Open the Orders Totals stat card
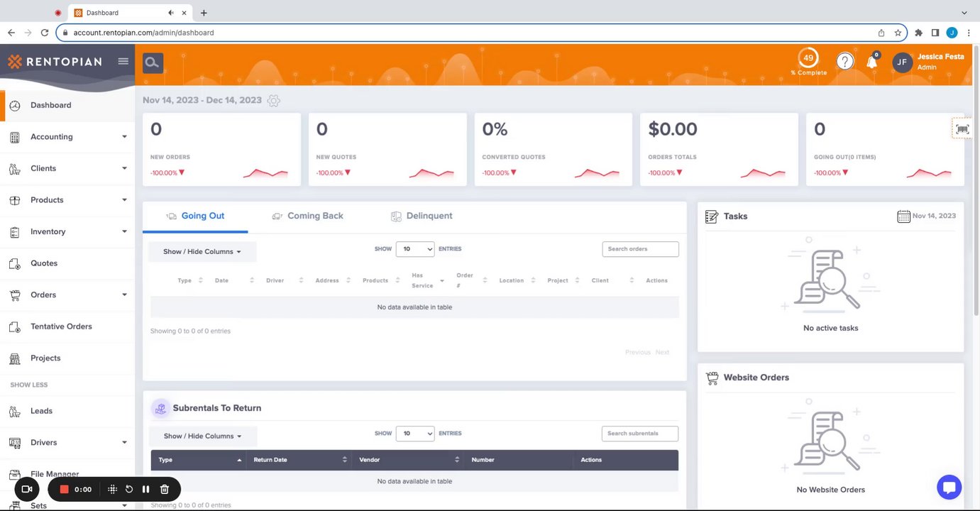 pos(719,150)
